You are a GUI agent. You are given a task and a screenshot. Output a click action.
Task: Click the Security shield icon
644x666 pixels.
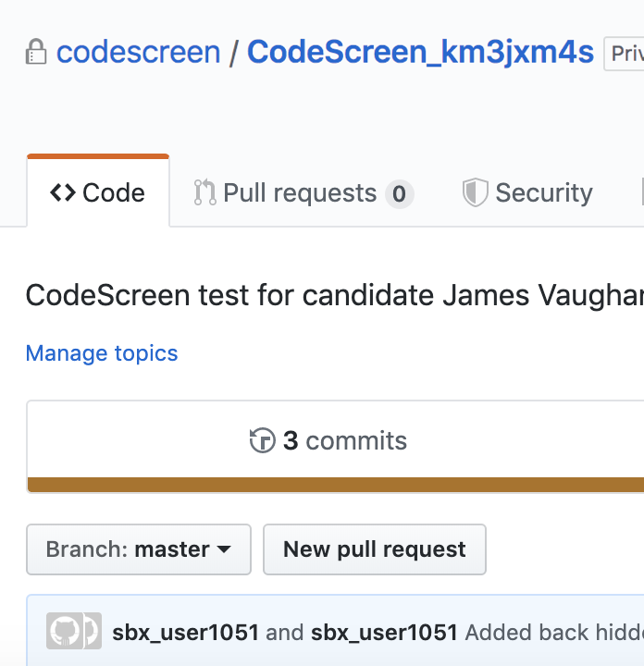coord(475,192)
